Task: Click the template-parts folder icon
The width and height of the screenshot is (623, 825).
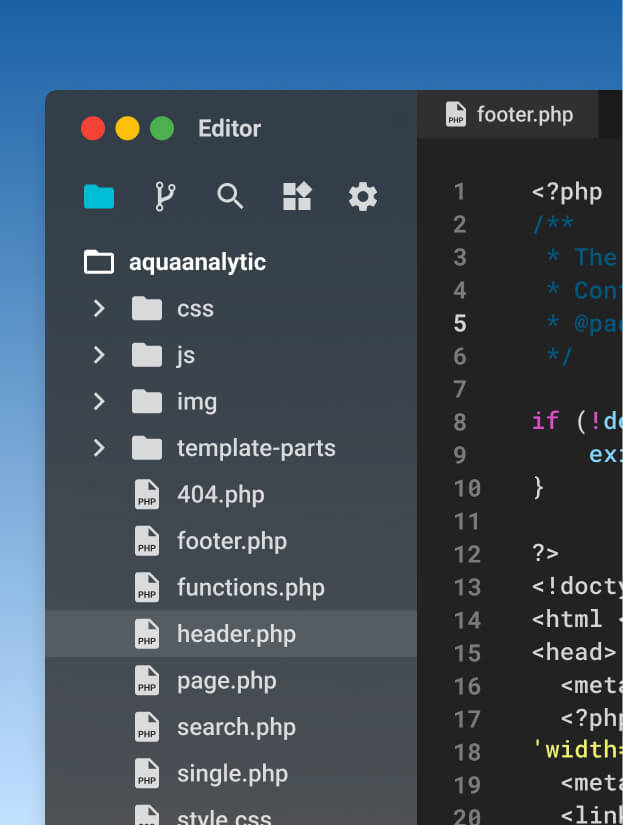Action: click(x=147, y=448)
